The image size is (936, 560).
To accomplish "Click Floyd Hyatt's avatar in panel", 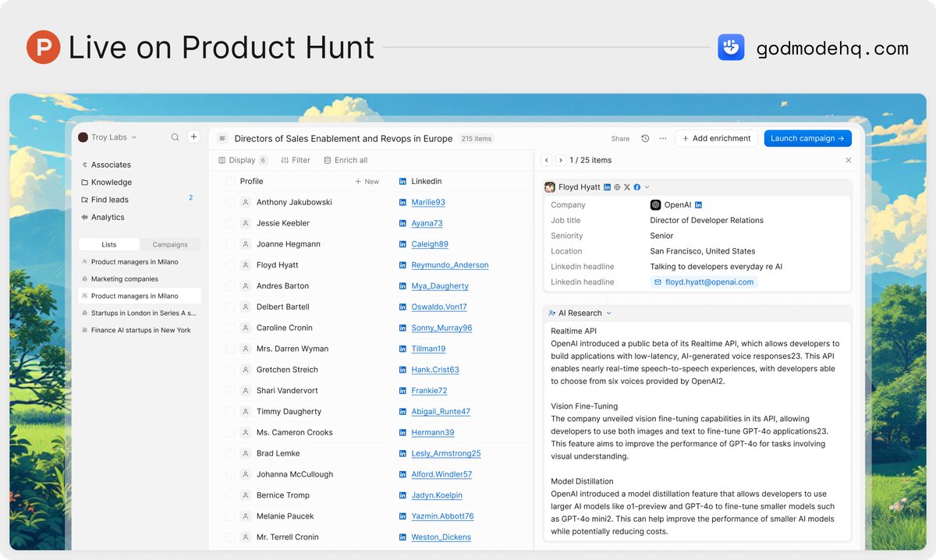I will (550, 187).
